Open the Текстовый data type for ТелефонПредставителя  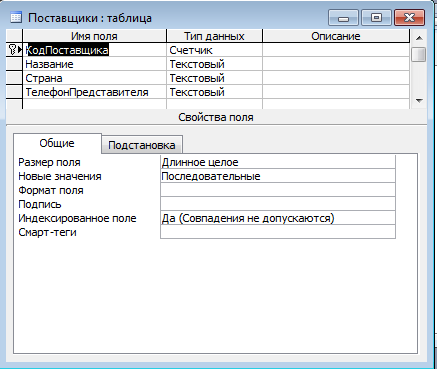(214, 92)
